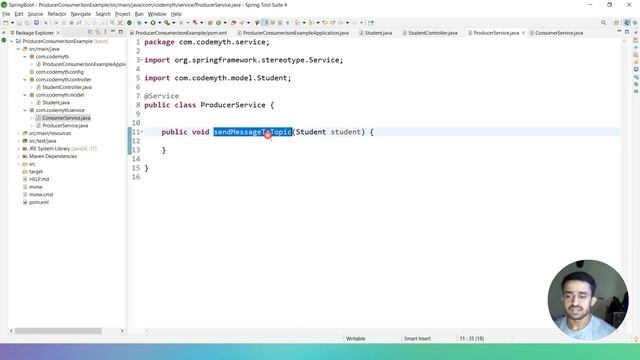Click the search magnifier in toolbar
Screen dimensions: 640x360
603,23
